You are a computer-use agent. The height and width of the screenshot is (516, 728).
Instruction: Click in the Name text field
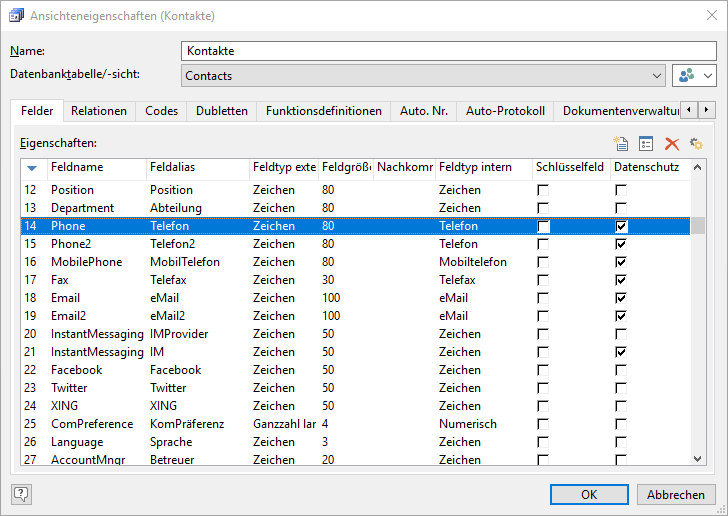tap(450, 51)
